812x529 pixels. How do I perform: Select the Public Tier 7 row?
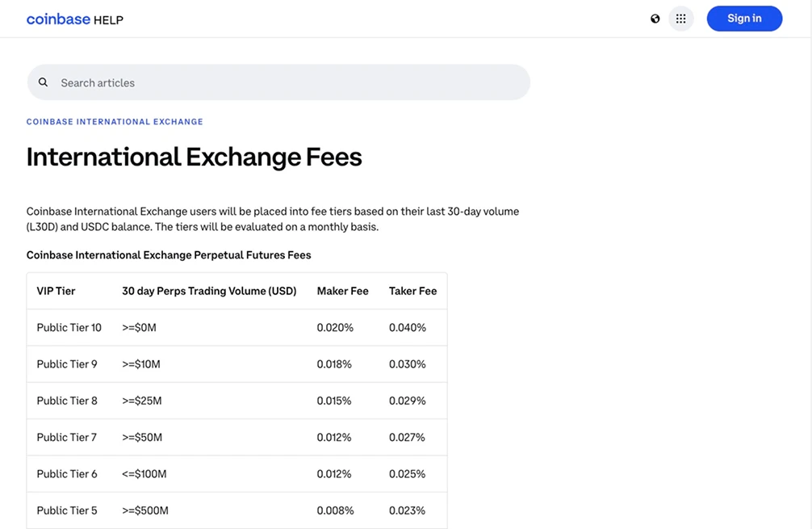[65, 437]
